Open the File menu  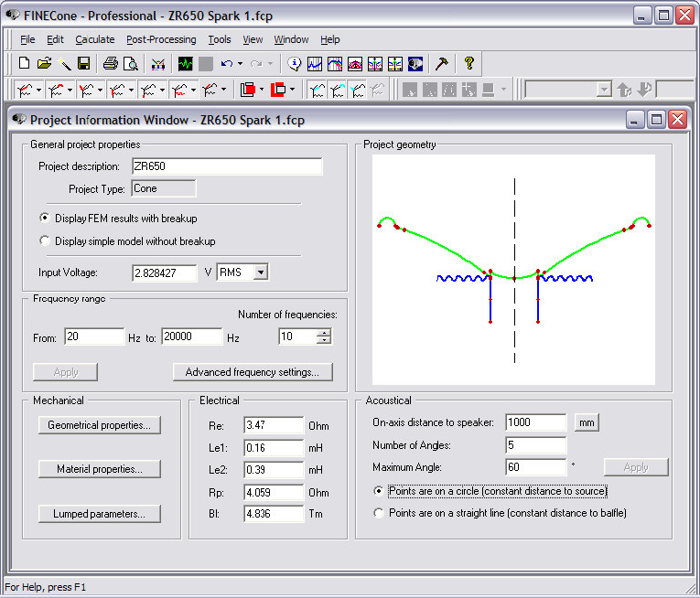(27, 39)
